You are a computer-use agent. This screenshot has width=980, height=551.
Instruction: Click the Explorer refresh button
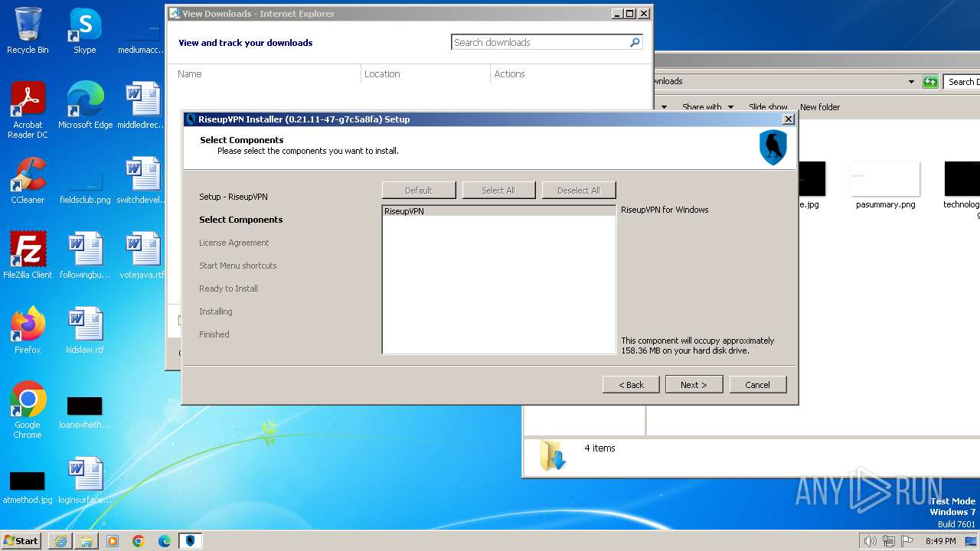930,82
